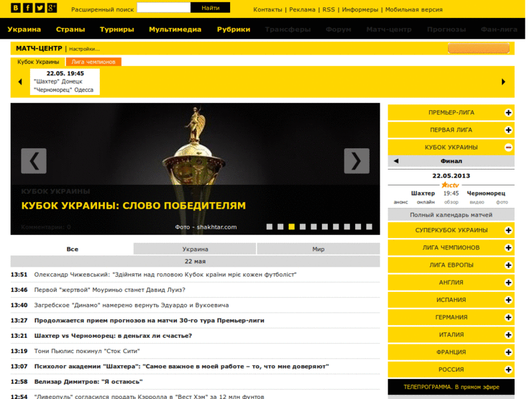Open the Украина main menu item
This screenshot has width=532, height=399.
24,29
